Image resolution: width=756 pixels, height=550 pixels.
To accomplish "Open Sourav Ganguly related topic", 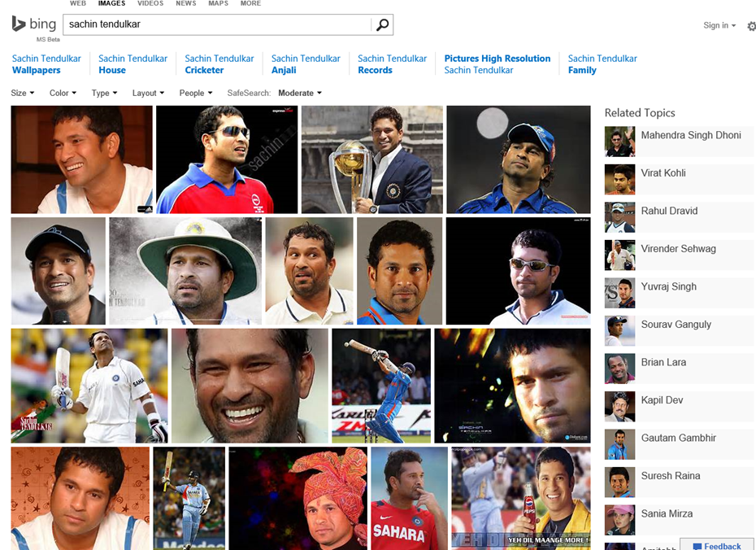I will 679,331.
